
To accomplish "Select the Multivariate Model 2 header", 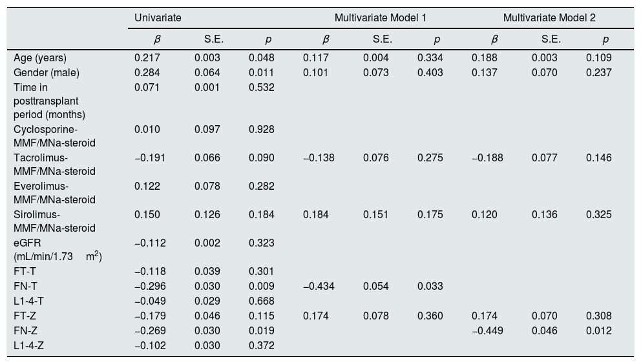I will pos(549,18).
